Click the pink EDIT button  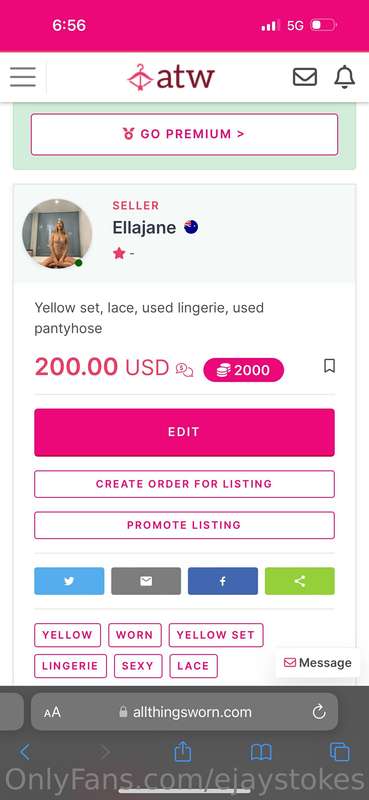click(x=184, y=432)
